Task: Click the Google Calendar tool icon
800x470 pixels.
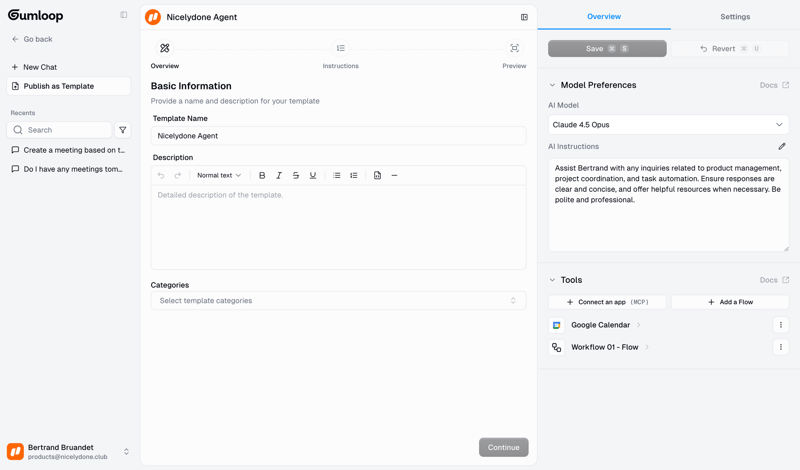Action: (557, 325)
